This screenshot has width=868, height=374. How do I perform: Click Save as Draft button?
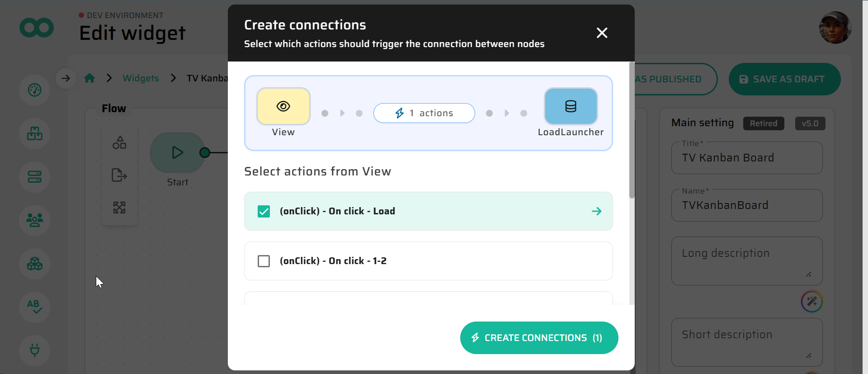click(x=784, y=79)
